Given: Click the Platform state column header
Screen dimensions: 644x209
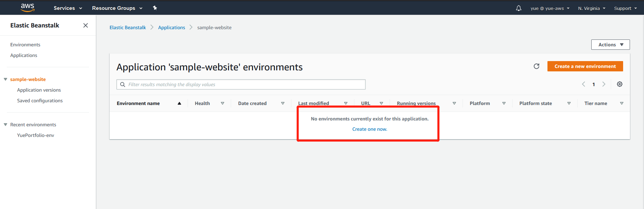Looking at the screenshot, I should pos(535,103).
